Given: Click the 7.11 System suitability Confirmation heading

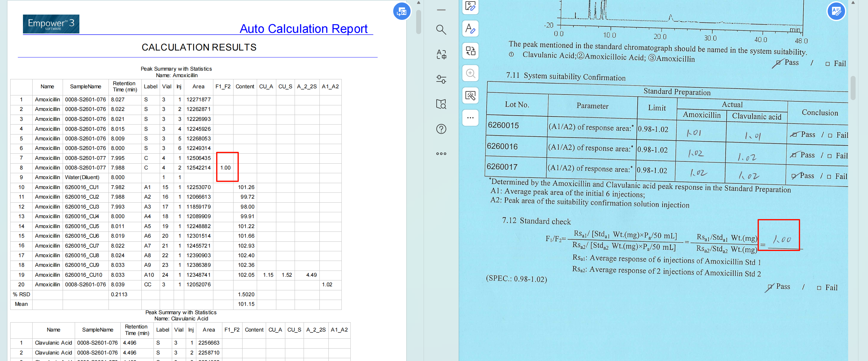Looking at the screenshot, I should pos(566,76).
